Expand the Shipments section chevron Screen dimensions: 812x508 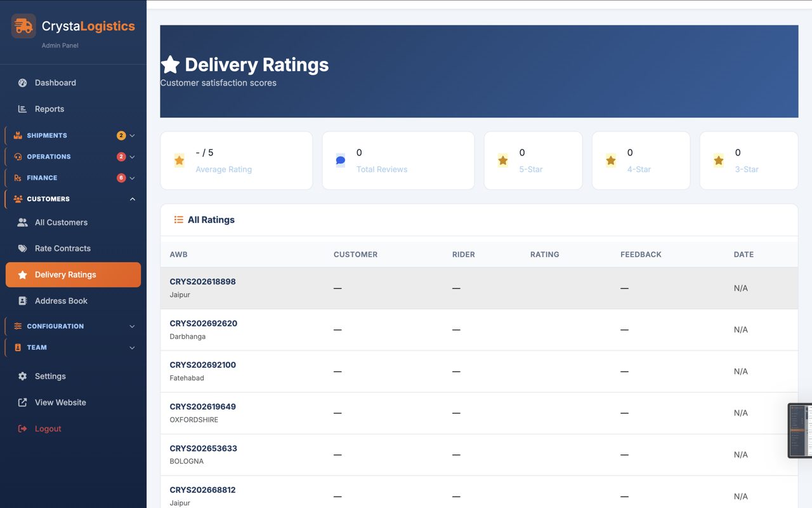point(132,136)
